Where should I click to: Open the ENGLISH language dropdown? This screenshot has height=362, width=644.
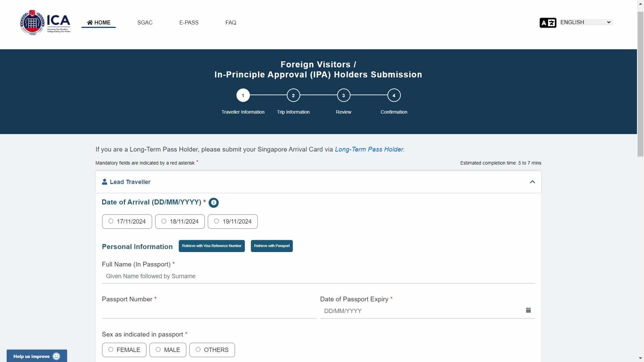click(x=586, y=22)
